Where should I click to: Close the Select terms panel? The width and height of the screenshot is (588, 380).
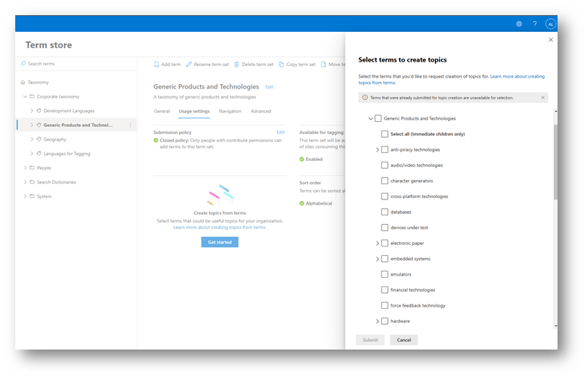(x=551, y=40)
